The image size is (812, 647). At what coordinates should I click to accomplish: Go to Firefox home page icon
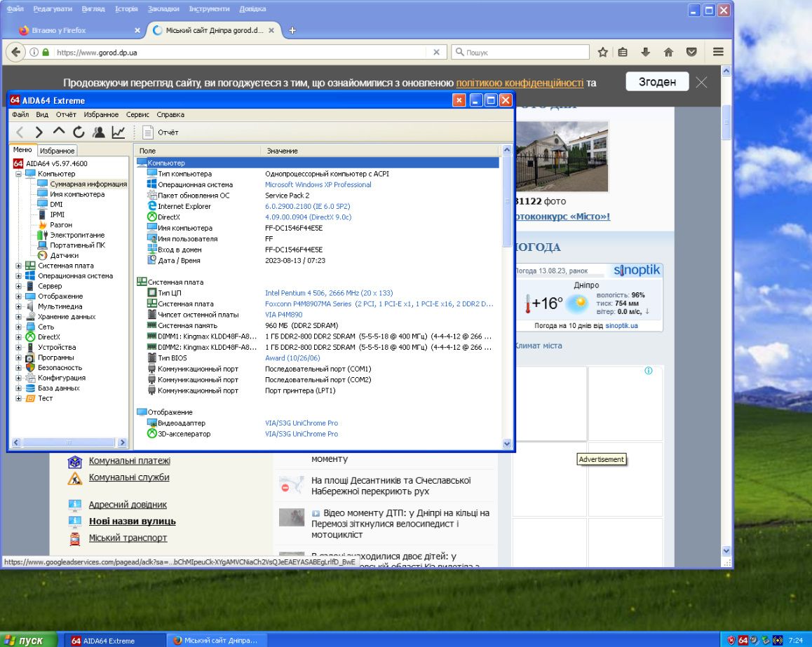[x=668, y=53]
